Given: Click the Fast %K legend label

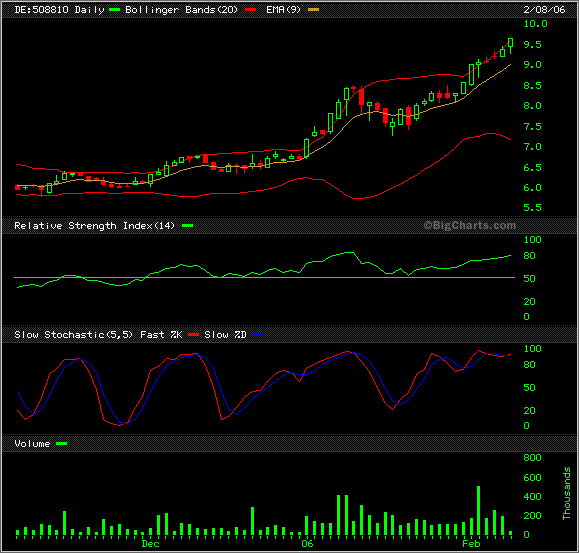Looking at the screenshot, I should click(x=161, y=334).
